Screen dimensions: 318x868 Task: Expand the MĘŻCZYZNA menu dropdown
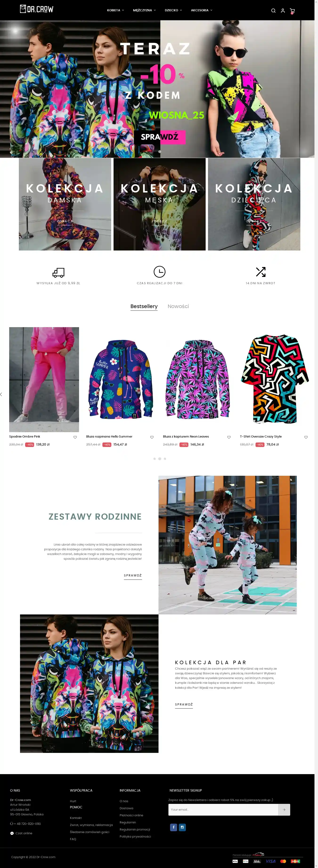[144, 10]
